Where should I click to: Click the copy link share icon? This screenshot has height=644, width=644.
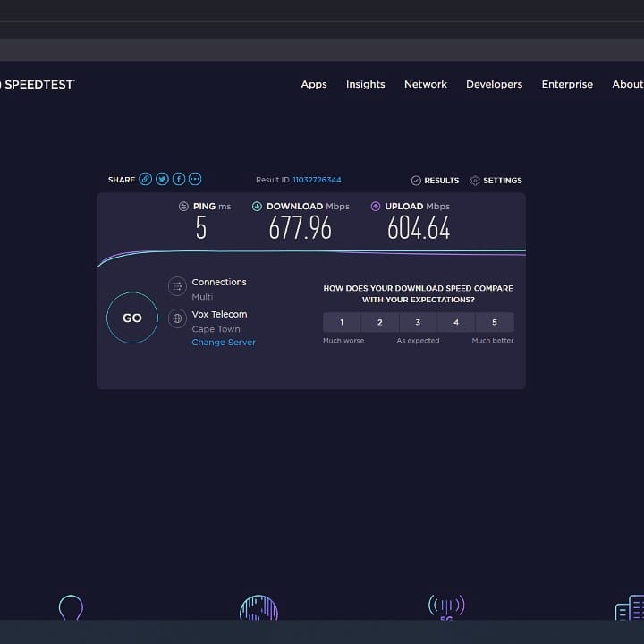click(x=146, y=179)
